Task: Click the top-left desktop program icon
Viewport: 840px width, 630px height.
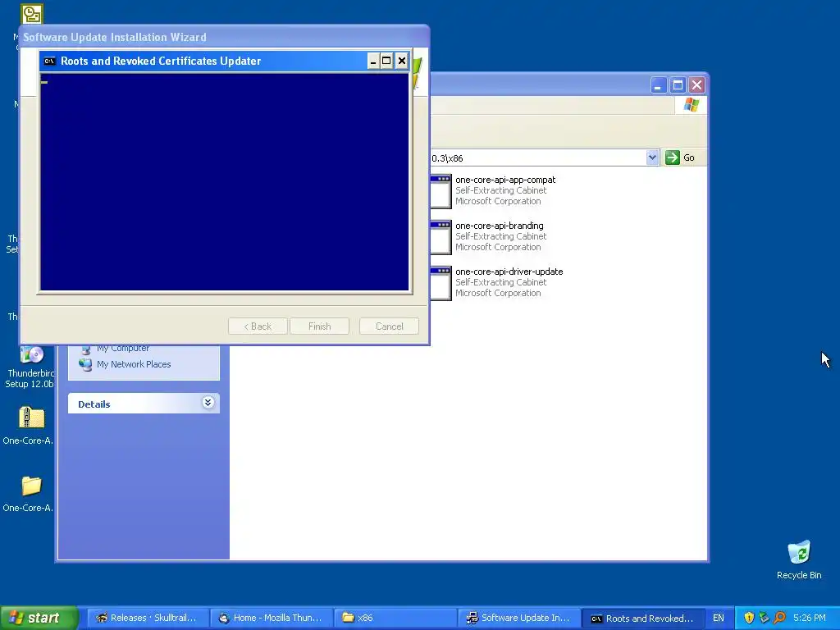Action: [32, 14]
